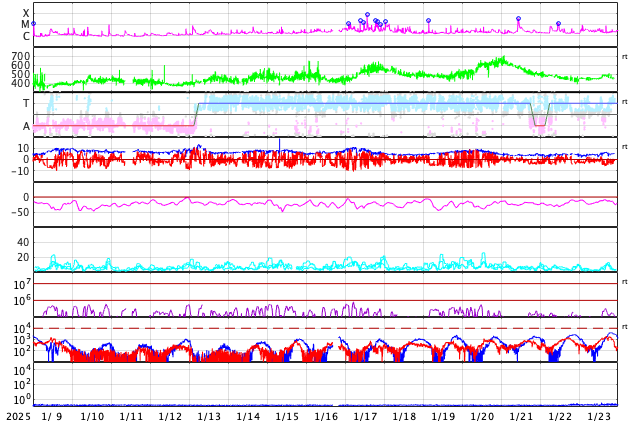Image resolution: width=634 pixels, height=424 pixels.
Task: Click the '1/16' date label
Action: [x=326, y=417]
